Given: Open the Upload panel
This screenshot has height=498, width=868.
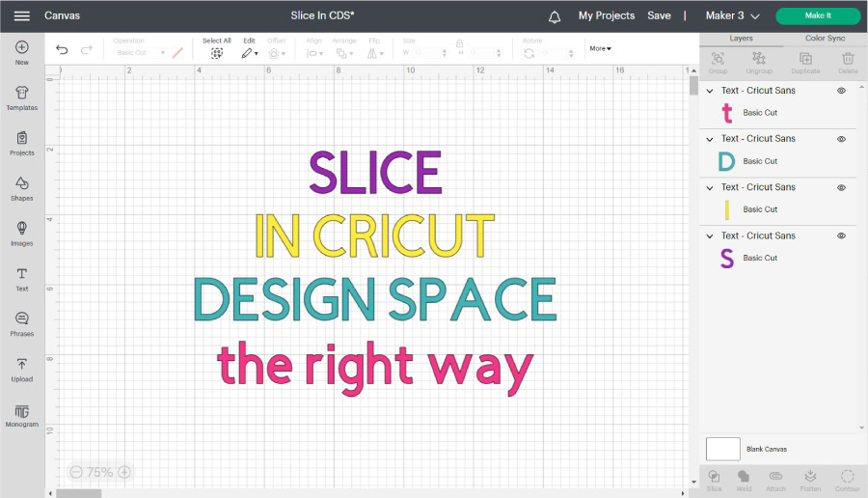Looking at the screenshot, I should (x=21, y=370).
